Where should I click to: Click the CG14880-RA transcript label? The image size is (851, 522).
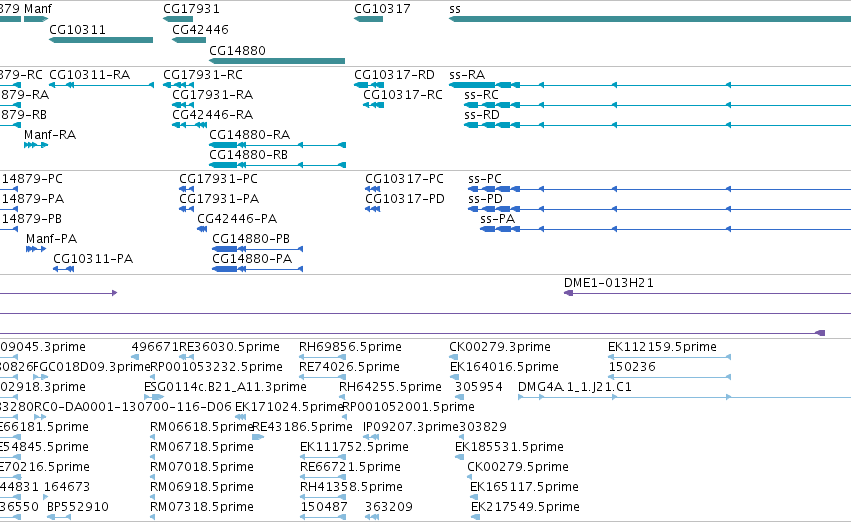pyautogui.click(x=250, y=135)
